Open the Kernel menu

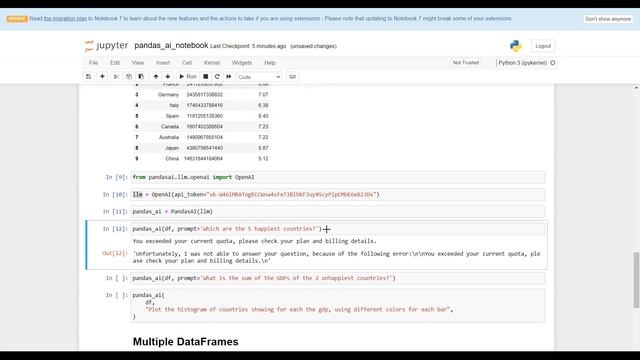click(x=212, y=63)
